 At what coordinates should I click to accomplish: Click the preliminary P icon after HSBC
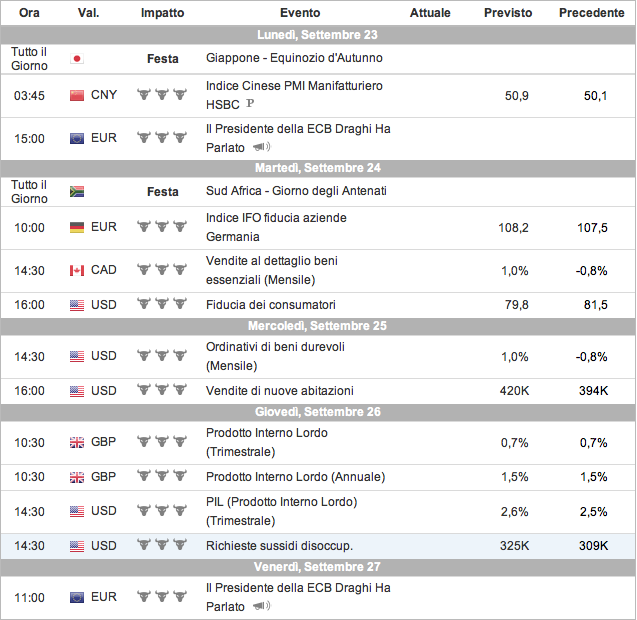(x=249, y=104)
